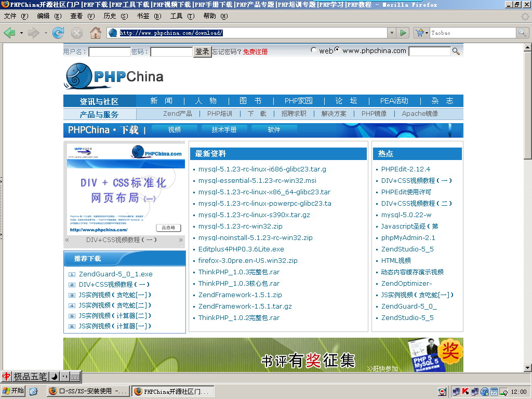Click number 1 icon beside ZendGuard-5_0_1.exe
Screen dimensions: 532x399
(x=72, y=274)
